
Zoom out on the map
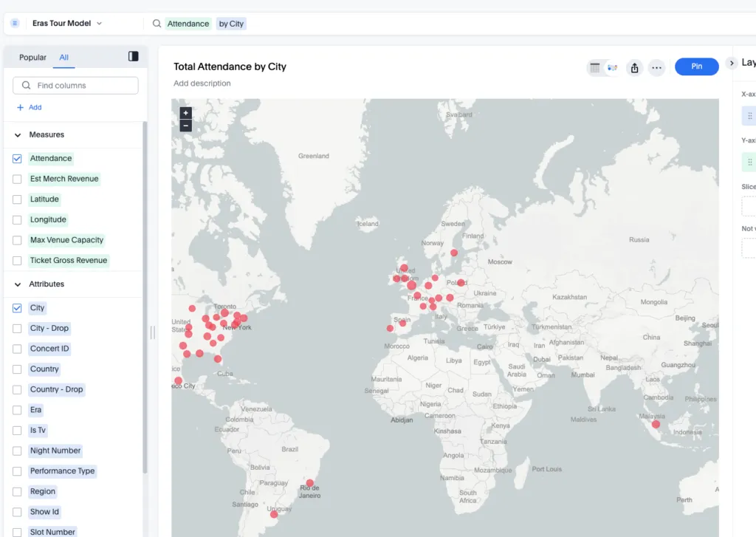click(x=186, y=126)
